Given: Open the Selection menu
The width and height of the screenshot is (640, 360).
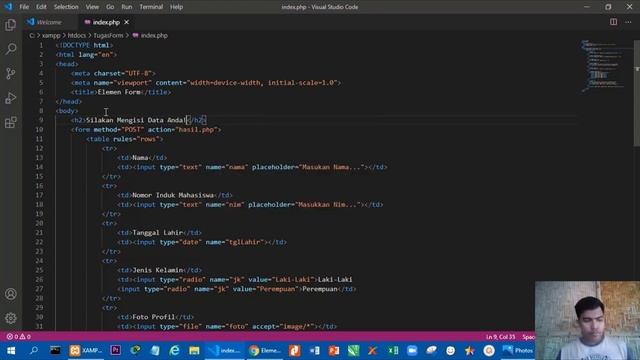Looking at the screenshot, I should pyautogui.click(x=66, y=7).
